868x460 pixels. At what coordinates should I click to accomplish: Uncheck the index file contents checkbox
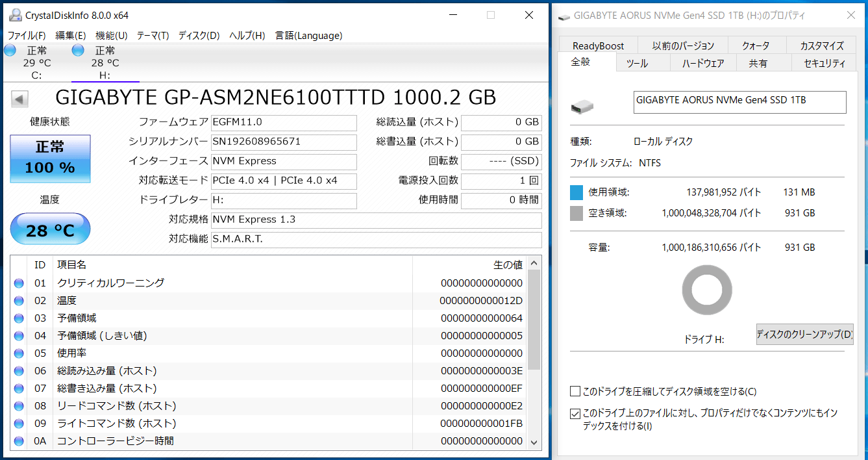[x=575, y=413]
